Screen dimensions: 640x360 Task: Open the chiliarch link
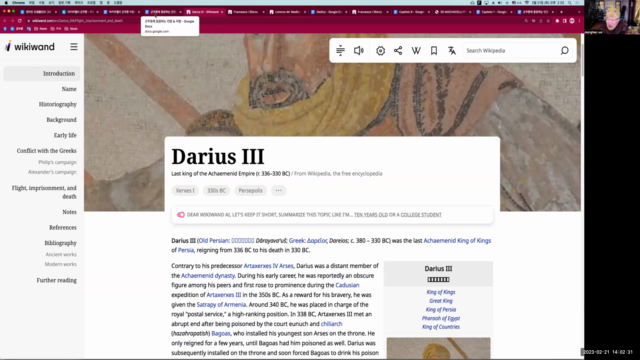coord(331,324)
